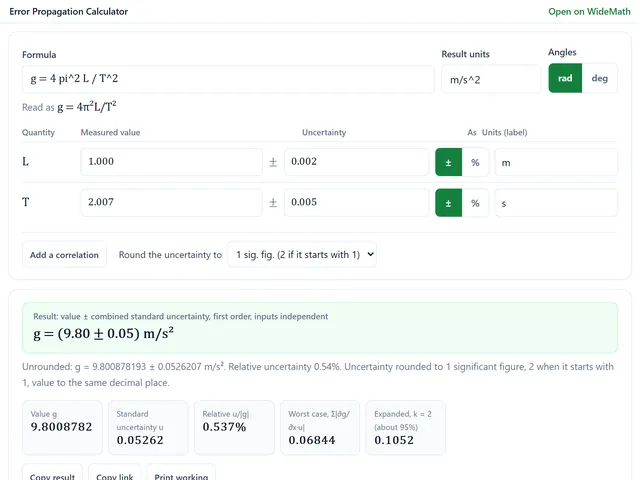Edit the Result units field
Viewport: 640px width, 480px height.
(491, 79)
